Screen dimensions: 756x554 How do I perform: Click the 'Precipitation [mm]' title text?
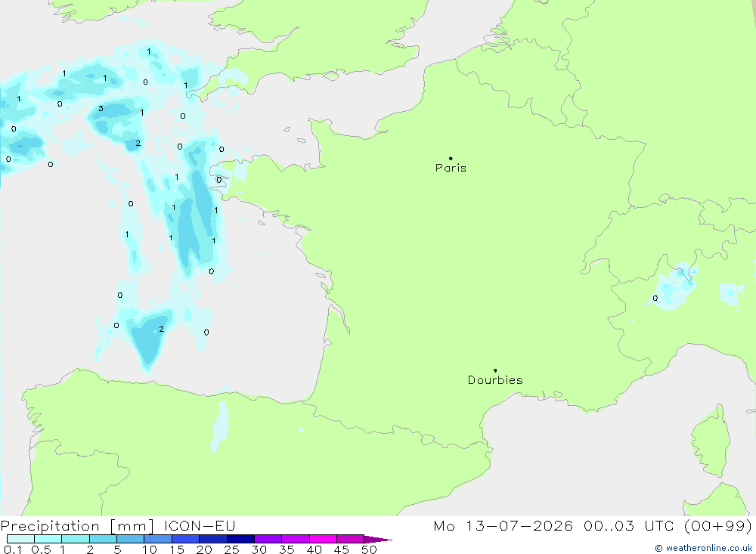(x=78, y=526)
